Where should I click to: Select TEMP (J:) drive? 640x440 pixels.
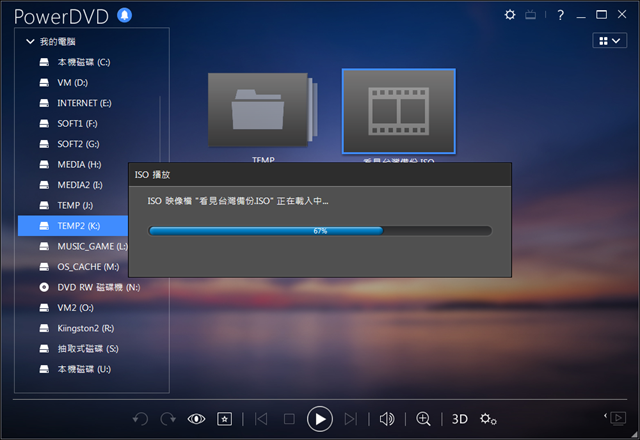(x=75, y=205)
